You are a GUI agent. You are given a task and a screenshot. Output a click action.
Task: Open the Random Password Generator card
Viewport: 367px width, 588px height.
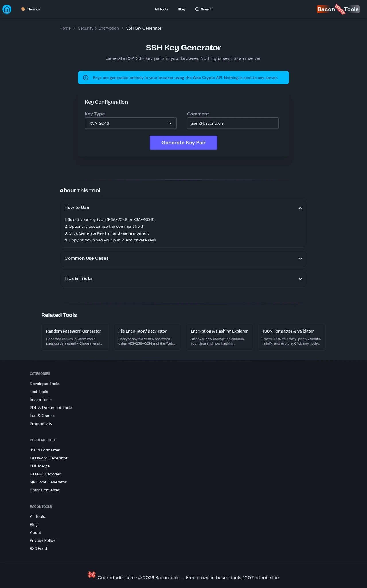point(75,337)
